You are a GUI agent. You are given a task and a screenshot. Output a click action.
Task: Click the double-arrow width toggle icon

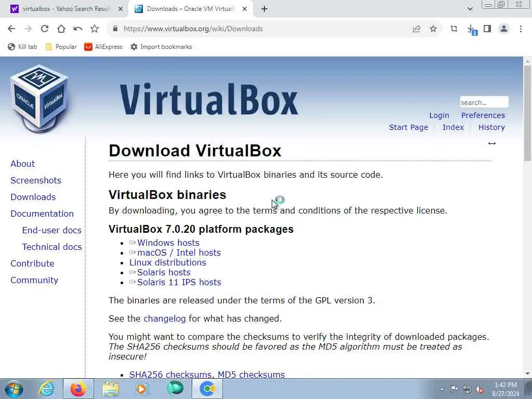492,143
